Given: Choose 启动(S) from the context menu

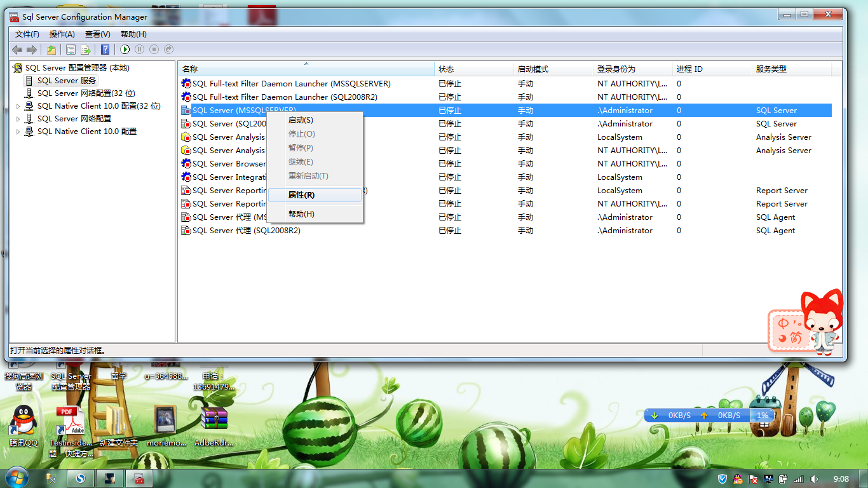Looking at the screenshot, I should pyautogui.click(x=315, y=120).
